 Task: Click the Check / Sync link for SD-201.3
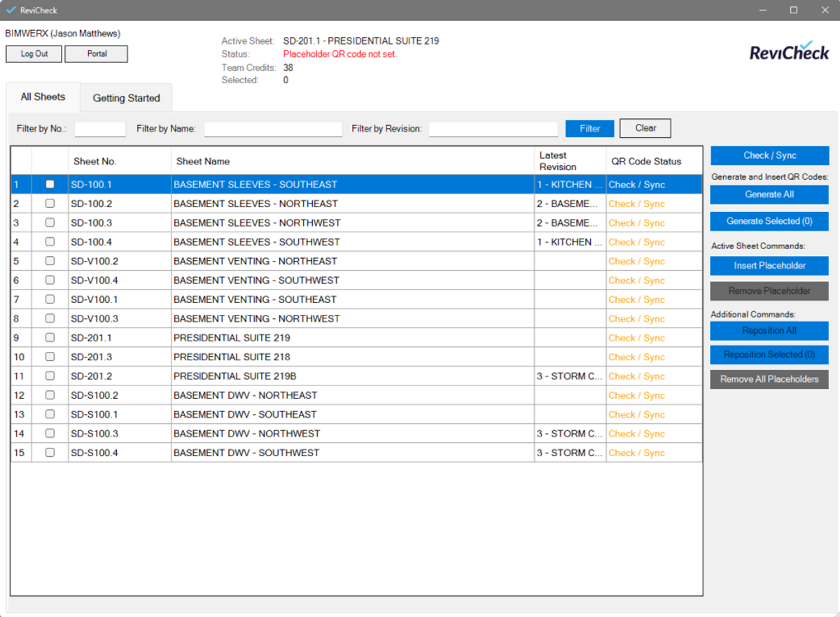[636, 357]
